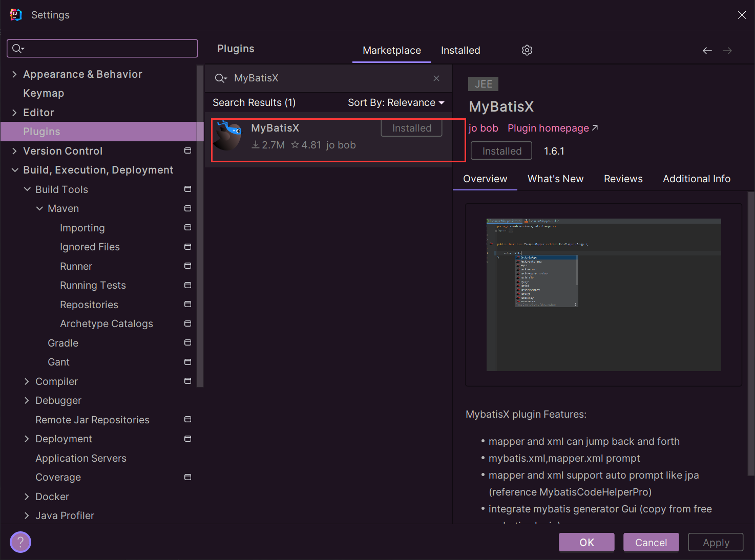
Task: Click the JEE category tag
Action: (483, 84)
